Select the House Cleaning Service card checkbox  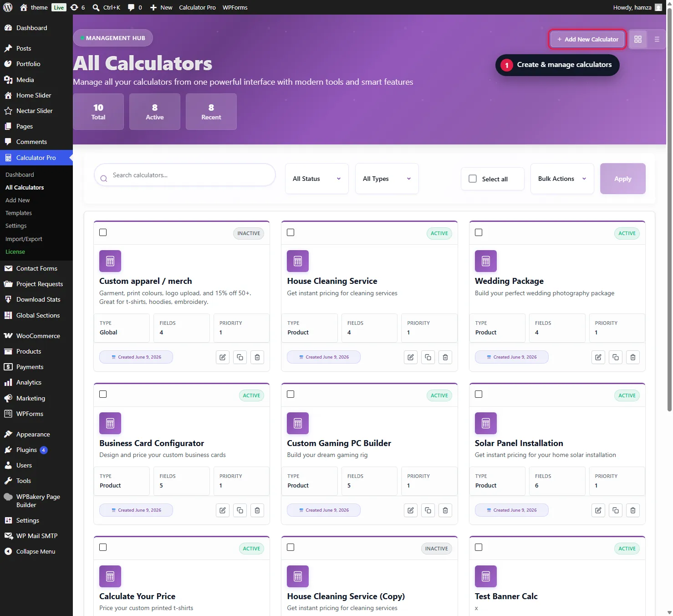coord(291,232)
